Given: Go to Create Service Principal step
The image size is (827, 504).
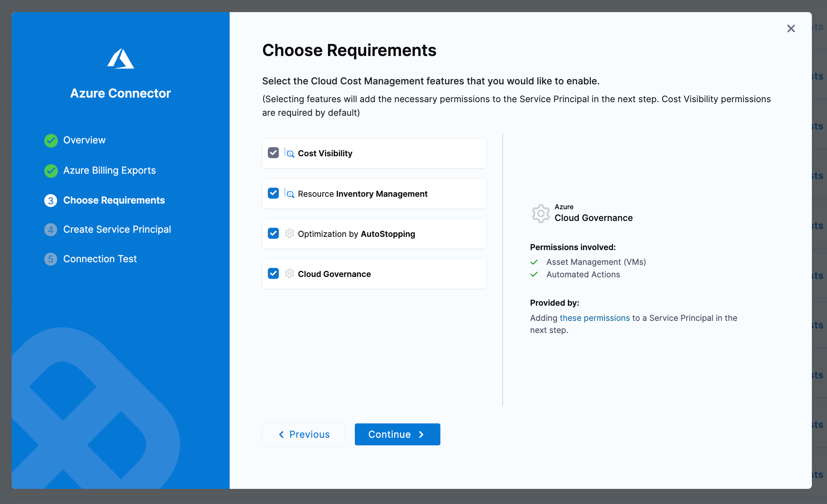Looking at the screenshot, I should [x=117, y=229].
